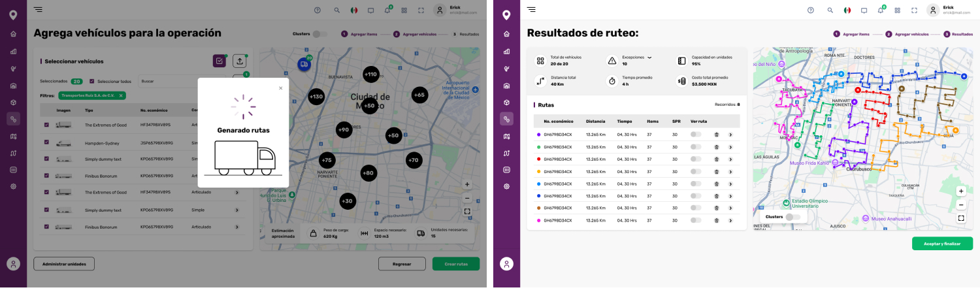Uncheck the Seleccionar todos checkbox
The image size is (980, 294).
click(x=92, y=81)
